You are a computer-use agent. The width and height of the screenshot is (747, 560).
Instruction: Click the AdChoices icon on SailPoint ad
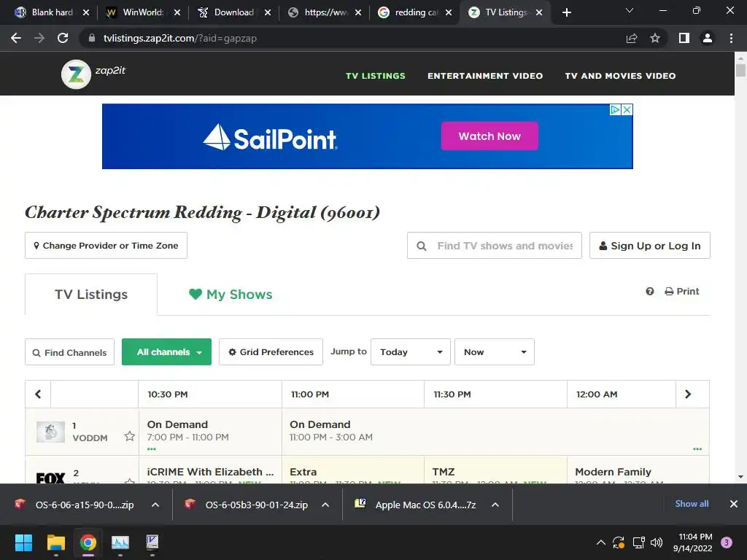(x=616, y=109)
